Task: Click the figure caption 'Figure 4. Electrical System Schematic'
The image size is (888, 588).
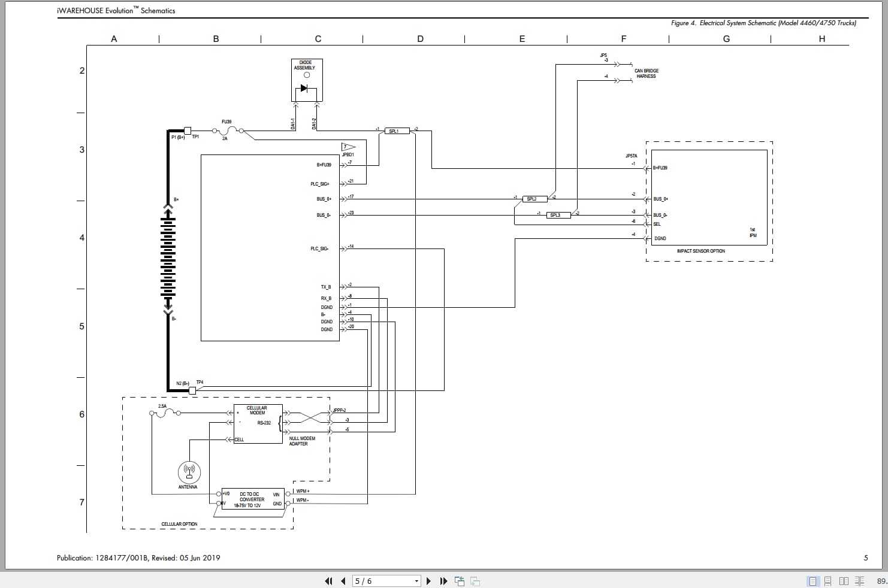Action: [x=763, y=23]
